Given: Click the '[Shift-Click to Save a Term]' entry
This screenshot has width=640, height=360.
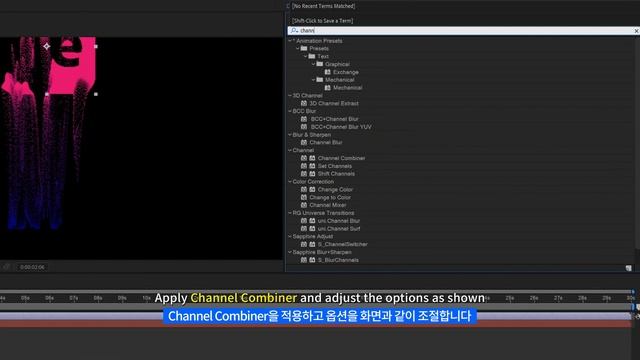Looking at the screenshot, I should point(322,21).
